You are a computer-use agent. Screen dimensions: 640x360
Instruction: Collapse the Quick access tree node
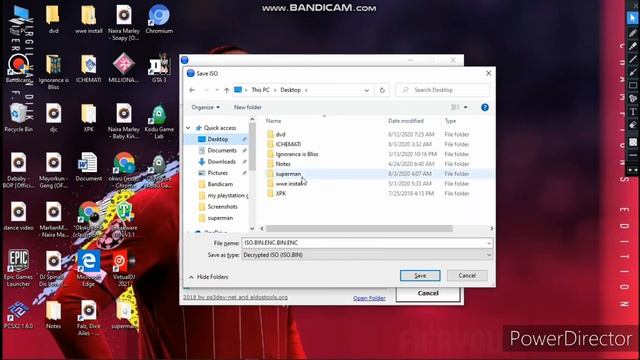188,128
